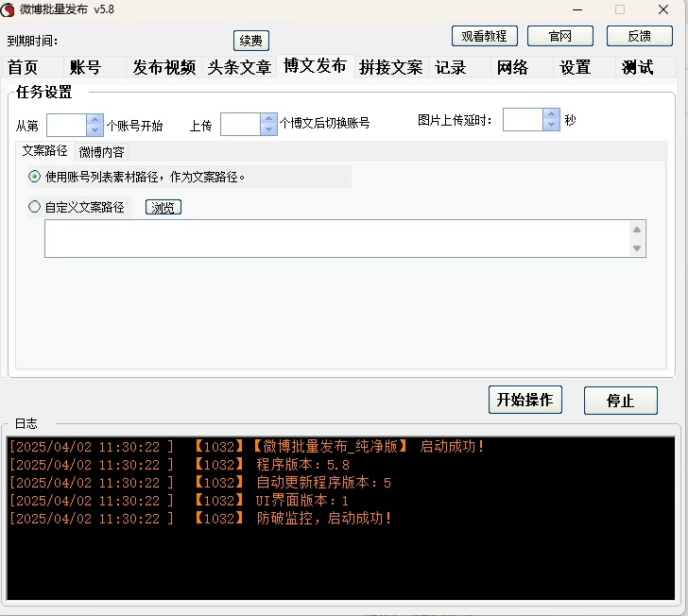Open the 拼接文案 tab
This screenshot has height=616, width=688.
(x=391, y=68)
